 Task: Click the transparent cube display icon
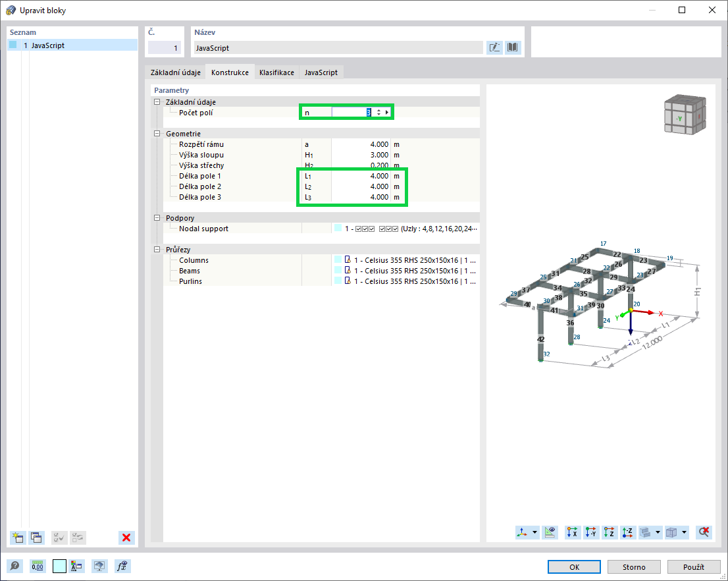click(x=671, y=532)
